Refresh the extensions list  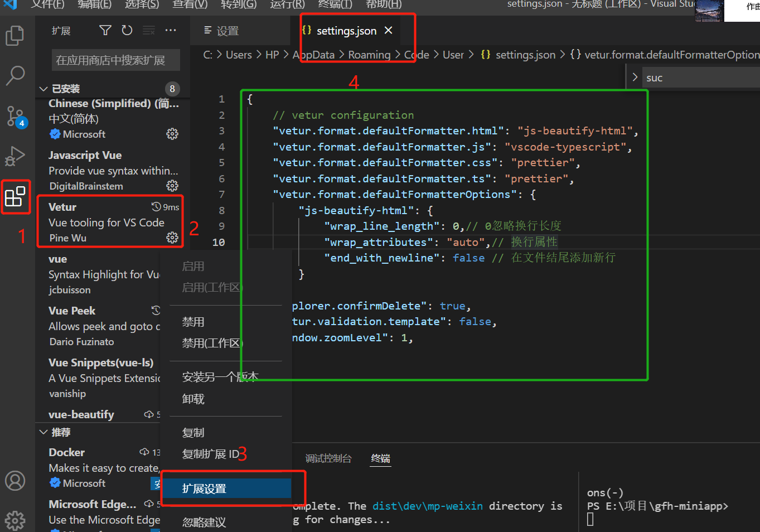(127, 30)
